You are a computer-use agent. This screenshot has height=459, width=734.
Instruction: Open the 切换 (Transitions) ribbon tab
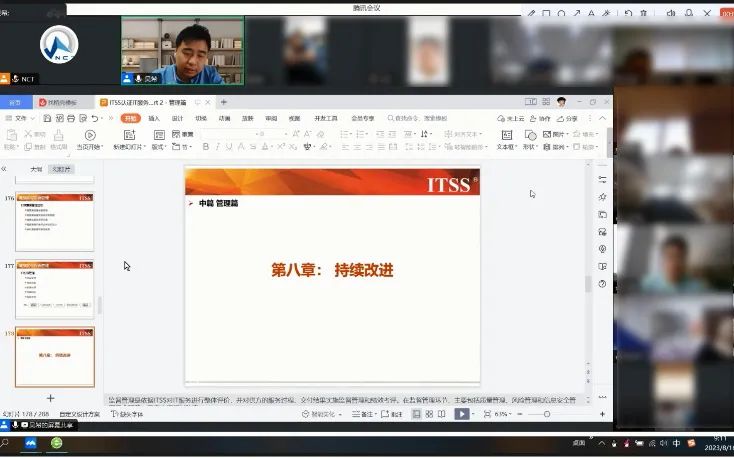pos(201,118)
